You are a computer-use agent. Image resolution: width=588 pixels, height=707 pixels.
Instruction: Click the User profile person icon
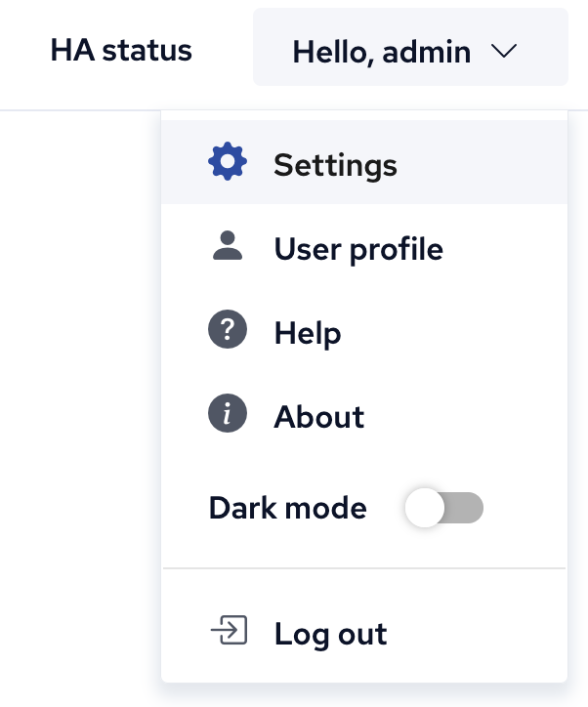[228, 248]
